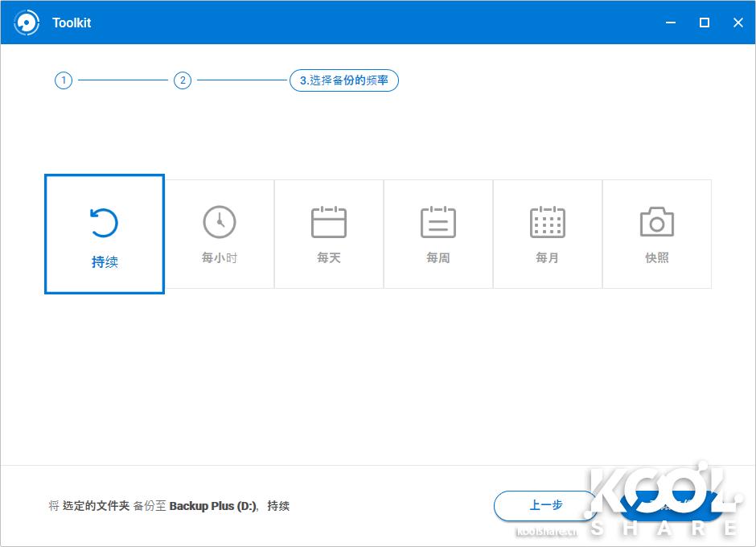
Task: Go back to wizard step 1 circle
Action: tap(64, 80)
